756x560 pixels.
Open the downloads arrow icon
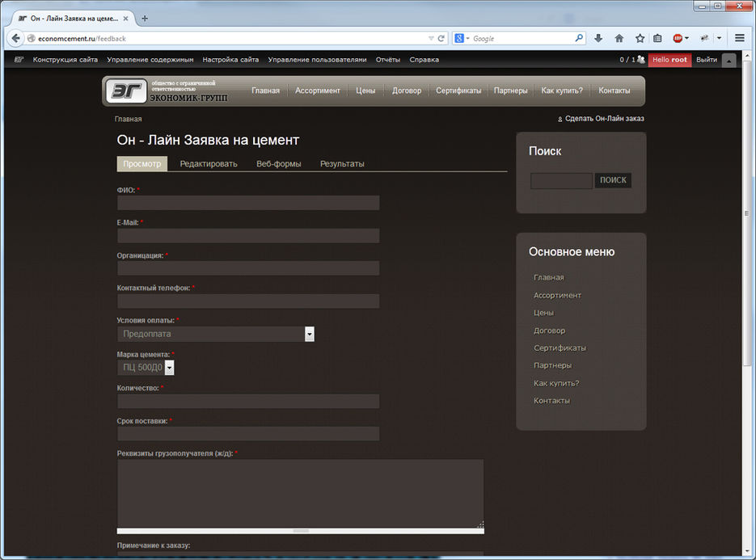tap(598, 38)
